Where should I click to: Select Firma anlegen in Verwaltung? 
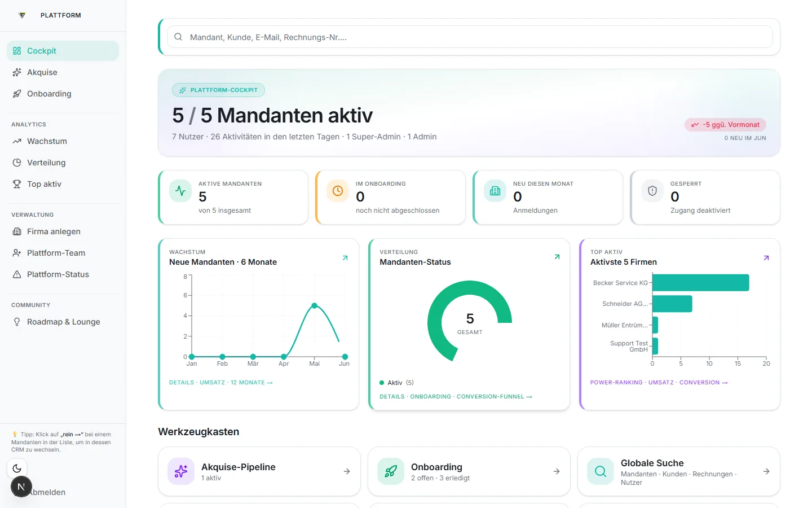pos(63,231)
